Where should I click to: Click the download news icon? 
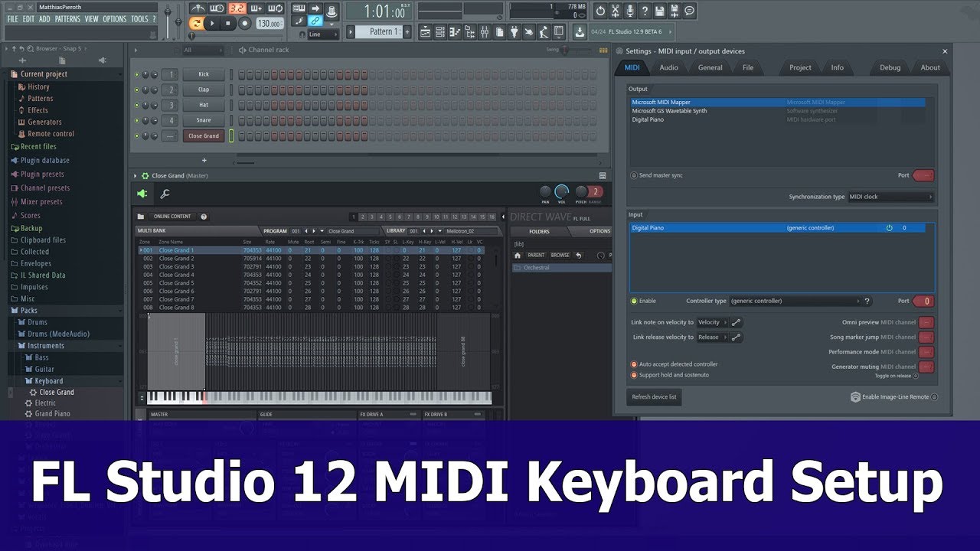point(580,31)
